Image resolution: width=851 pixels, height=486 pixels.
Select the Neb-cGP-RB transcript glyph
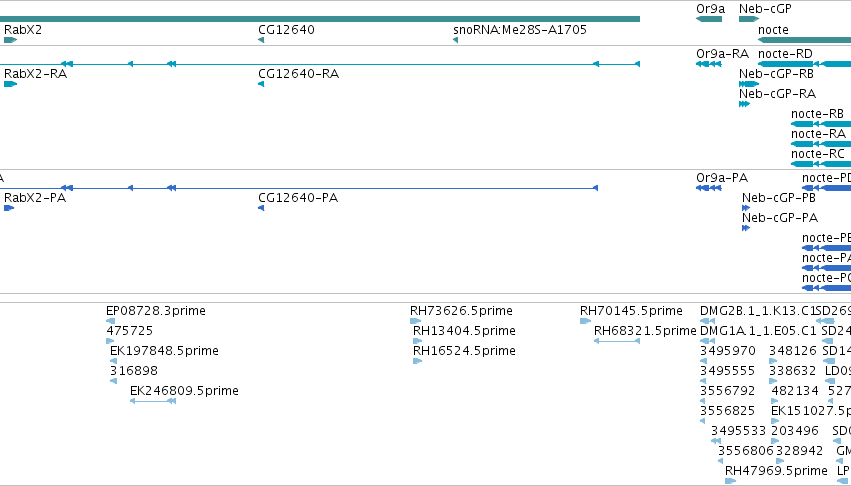click(x=749, y=84)
